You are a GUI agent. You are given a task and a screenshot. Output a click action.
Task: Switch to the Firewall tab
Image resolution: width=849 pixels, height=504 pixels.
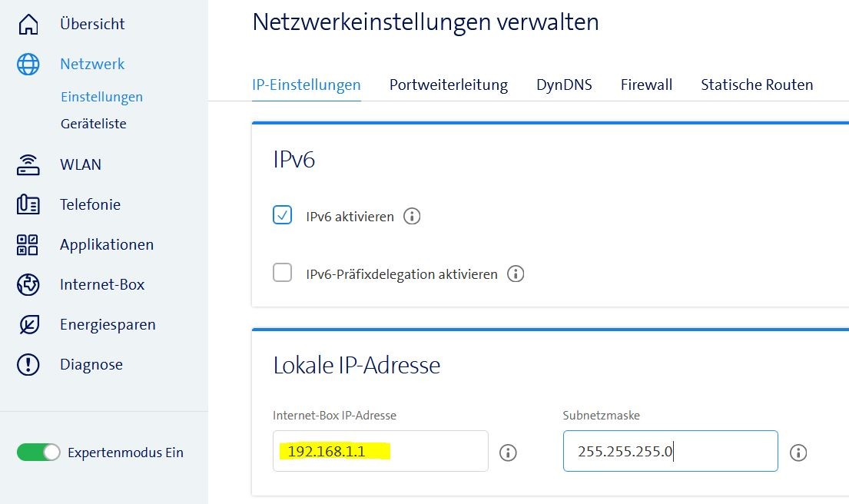click(645, 85)
